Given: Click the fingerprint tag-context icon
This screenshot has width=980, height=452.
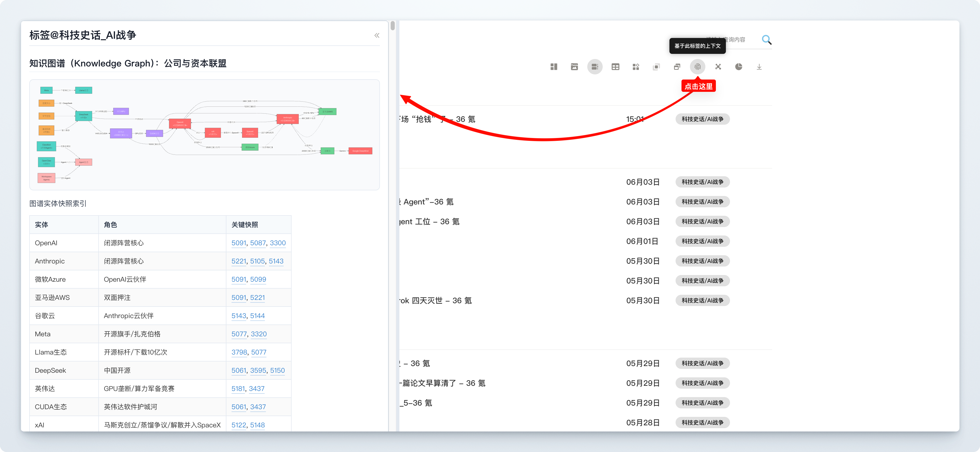Looking at the screenshot, I should (698, 67).
